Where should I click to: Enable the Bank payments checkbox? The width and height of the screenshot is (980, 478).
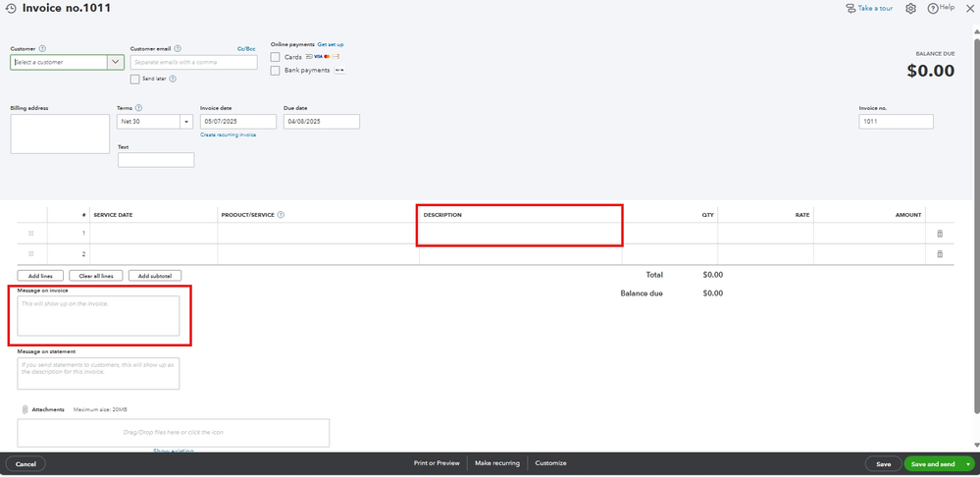point(275,71)
